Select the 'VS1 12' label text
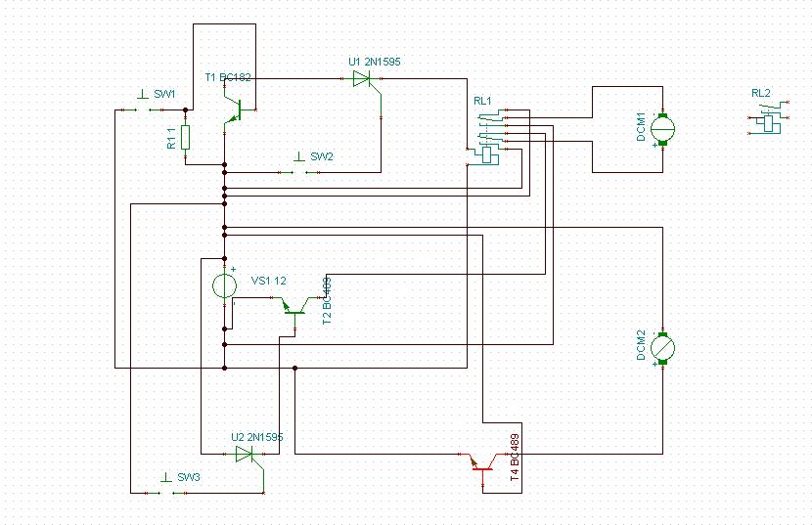812x525 pixels. point(268,281)
